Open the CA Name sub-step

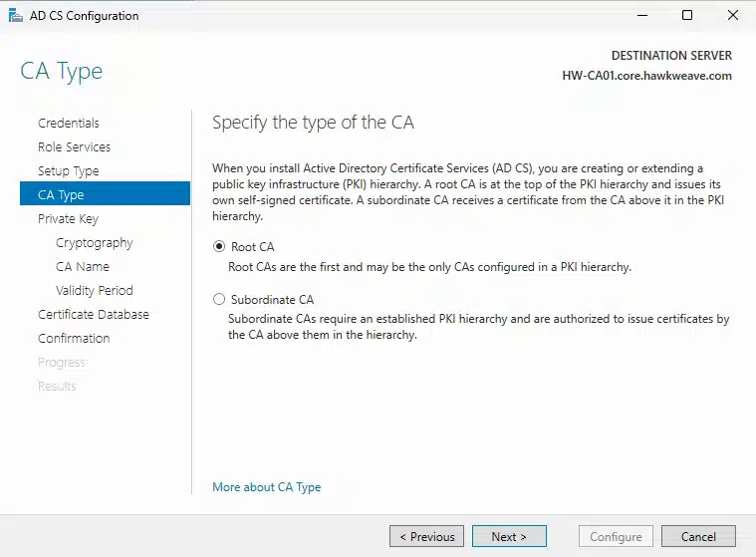(x=83, y=267)
